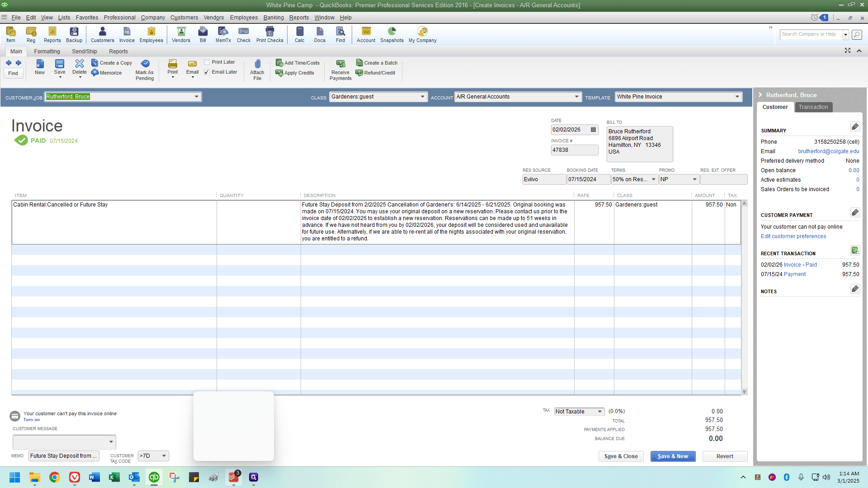Viewport: 868px width, 488px height.
Task: Click the Save & Close button
Action: point(621,456)
